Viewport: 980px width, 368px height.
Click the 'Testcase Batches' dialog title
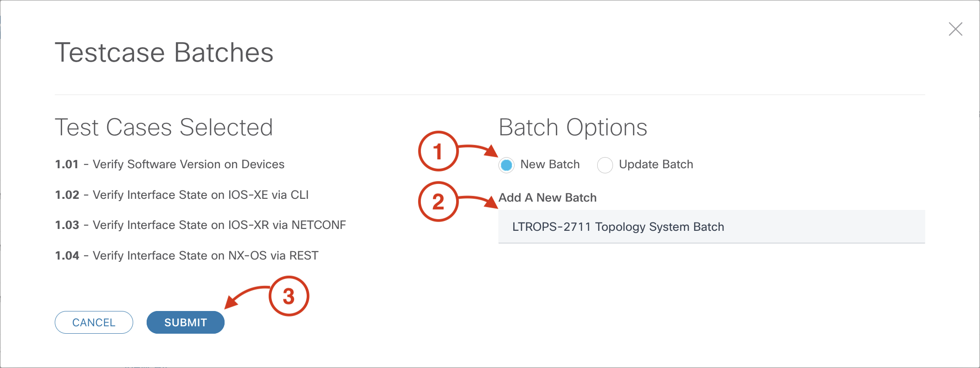point(164,52)
